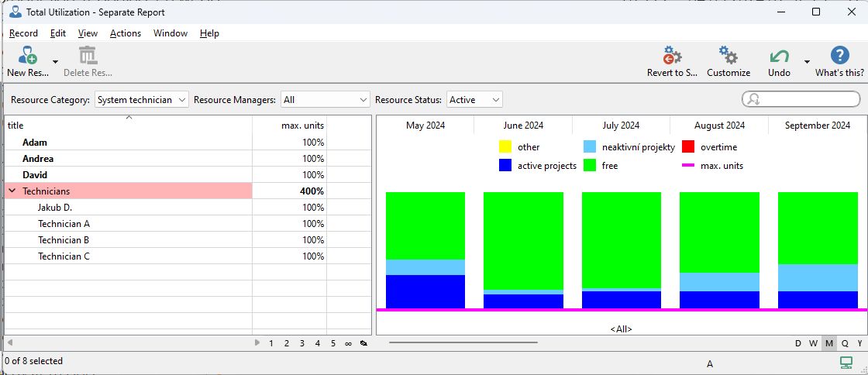Click the green monitor icon in status bar
The image size is (868, 375).
[846, 363]
